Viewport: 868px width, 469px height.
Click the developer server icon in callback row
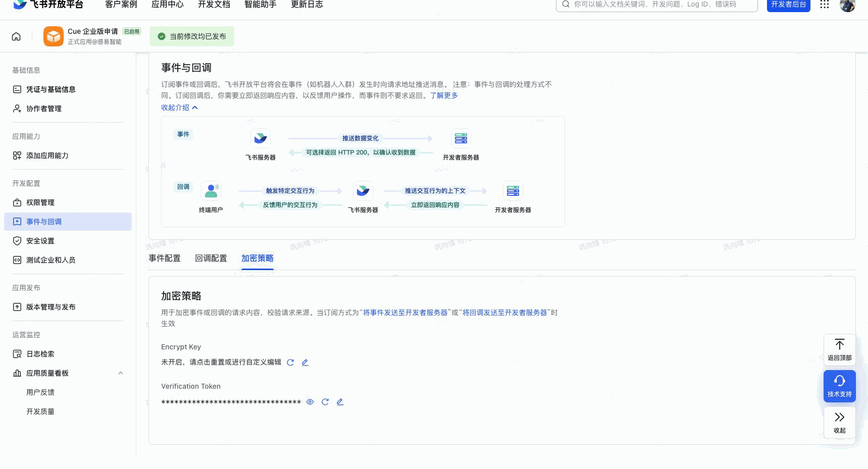tap(513, 191)
